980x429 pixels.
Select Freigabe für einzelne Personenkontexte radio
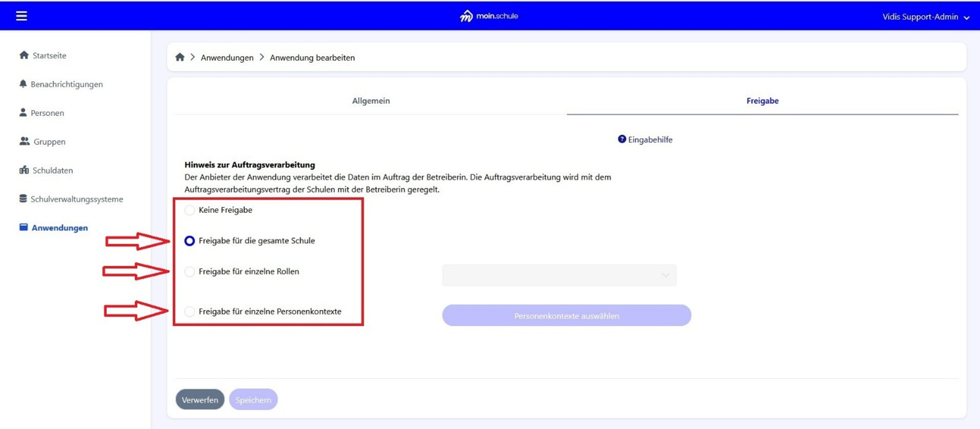click(189, 312)
